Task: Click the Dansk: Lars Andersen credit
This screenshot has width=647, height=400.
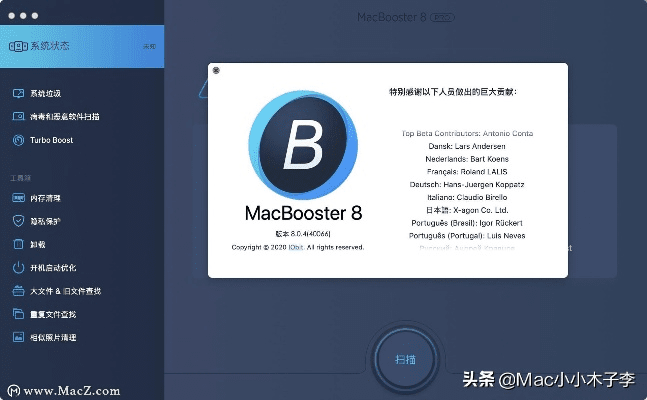Action: pos(467,146)
